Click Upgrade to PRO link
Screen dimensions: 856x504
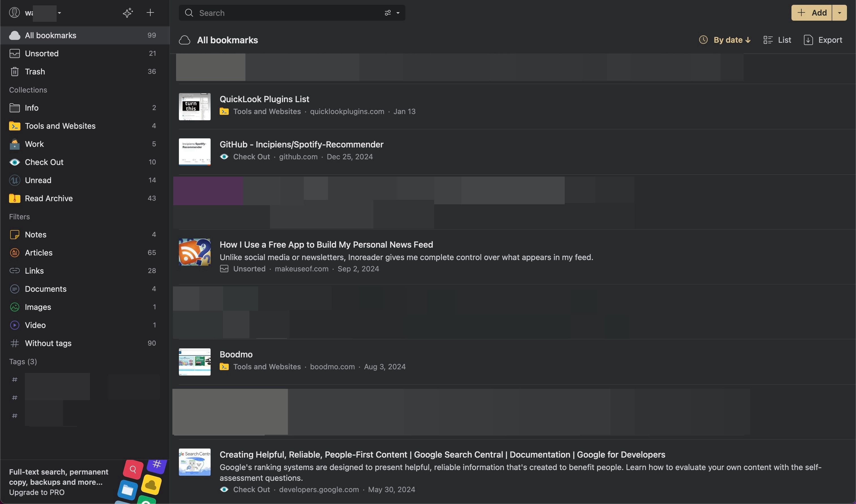point(37,492)
